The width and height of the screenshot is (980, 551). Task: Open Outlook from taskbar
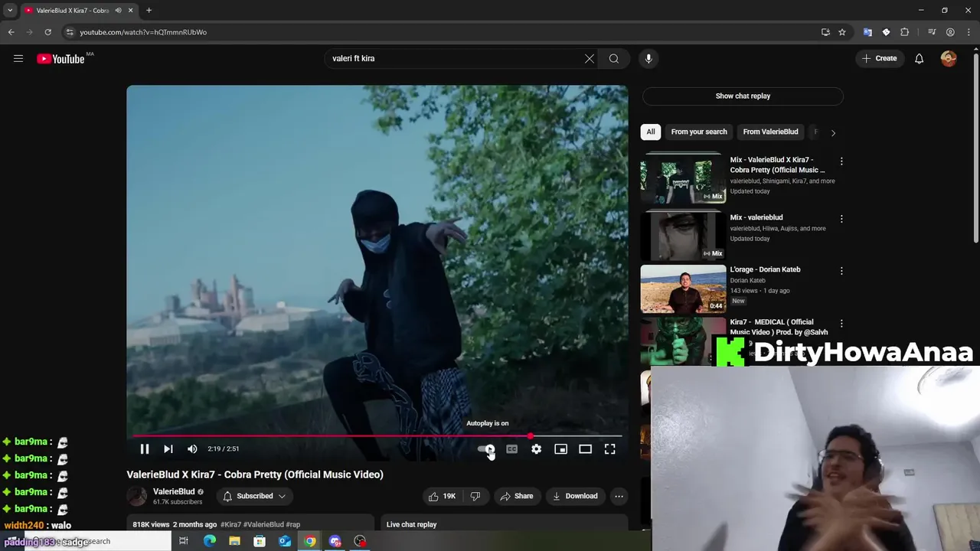tap(285, 541)
